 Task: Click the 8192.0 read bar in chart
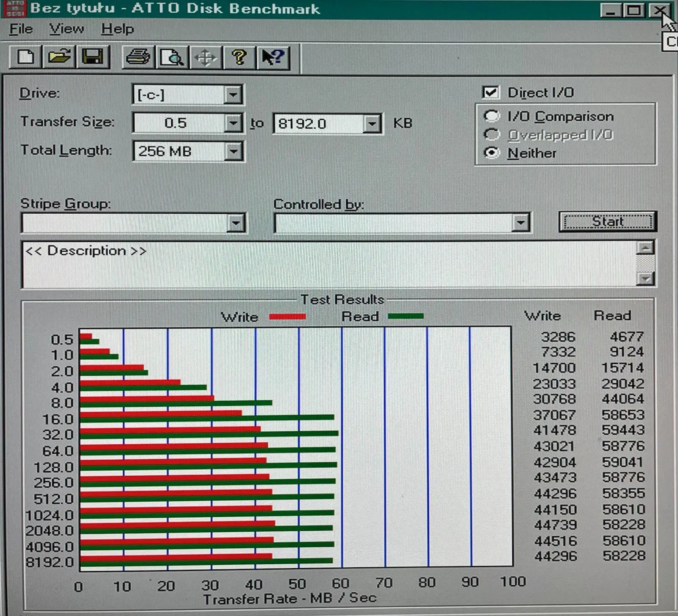coord(206,561)
